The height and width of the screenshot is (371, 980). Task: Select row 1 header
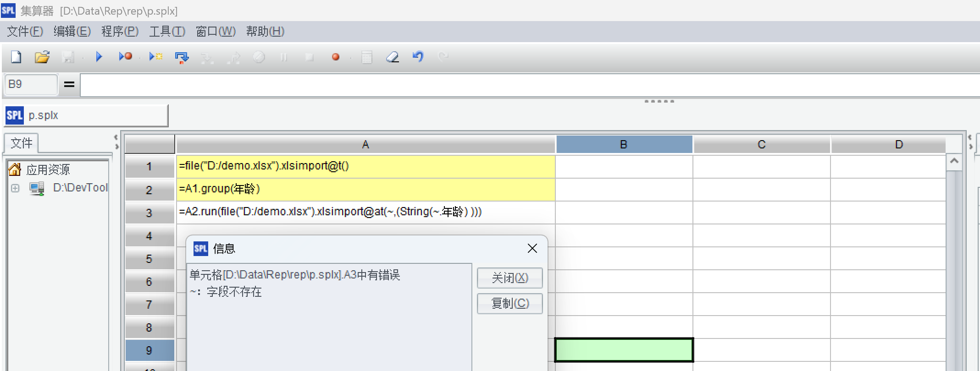coord(149,167)
